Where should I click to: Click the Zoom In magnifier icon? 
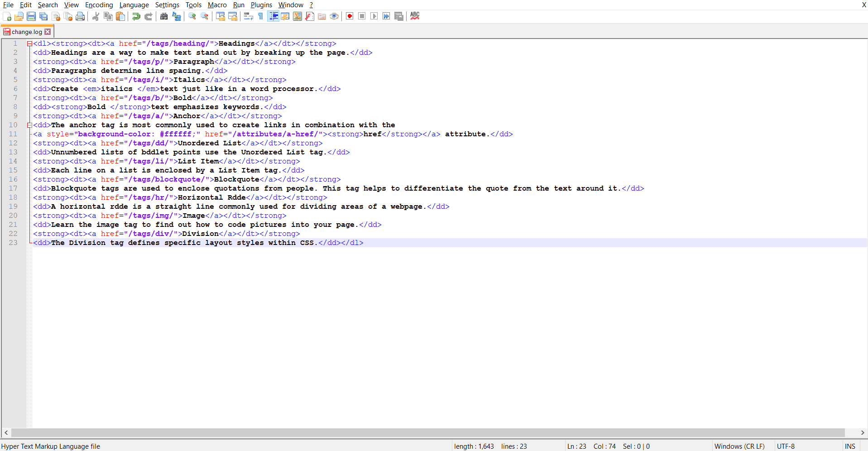[192, 16]
